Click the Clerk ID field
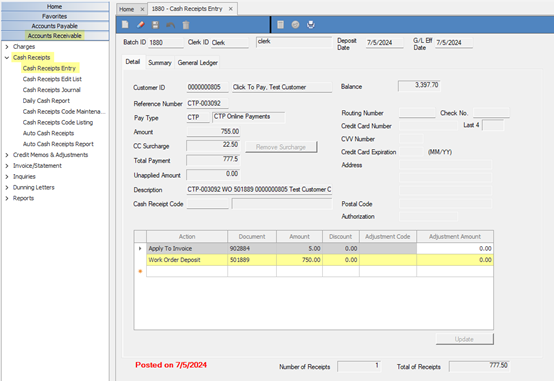The height and width of the screenshot is (381, 554). 230,43
